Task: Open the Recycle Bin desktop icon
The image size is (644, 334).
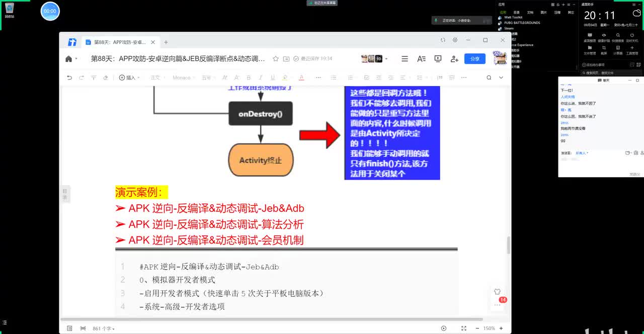Action: (10, 10)
